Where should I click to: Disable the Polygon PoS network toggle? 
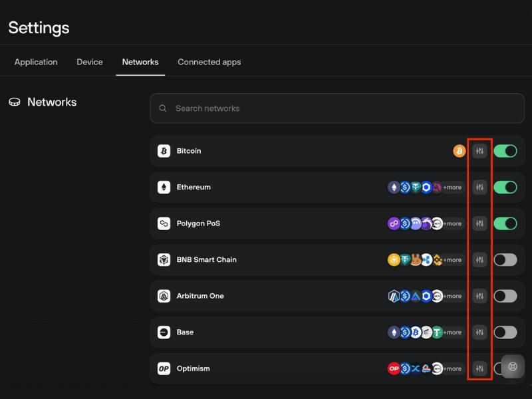point(505,223)
